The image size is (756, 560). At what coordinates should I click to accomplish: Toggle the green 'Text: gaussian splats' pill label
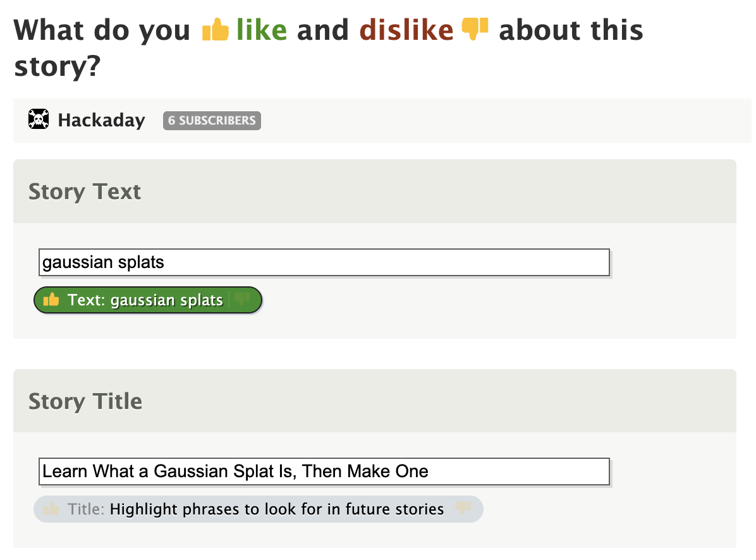pyautogui.click(x=145, y=300)
